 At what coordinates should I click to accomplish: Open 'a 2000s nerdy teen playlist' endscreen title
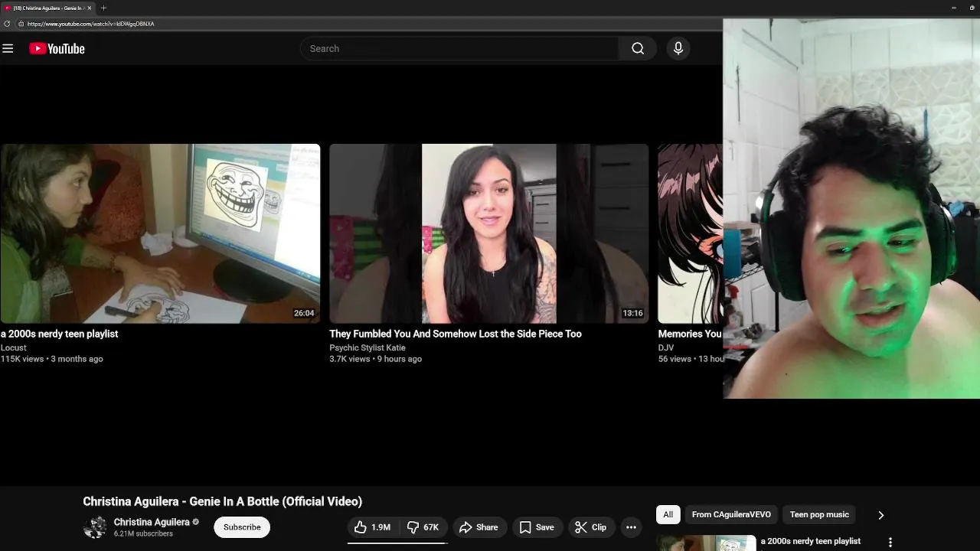coord(59,334)
